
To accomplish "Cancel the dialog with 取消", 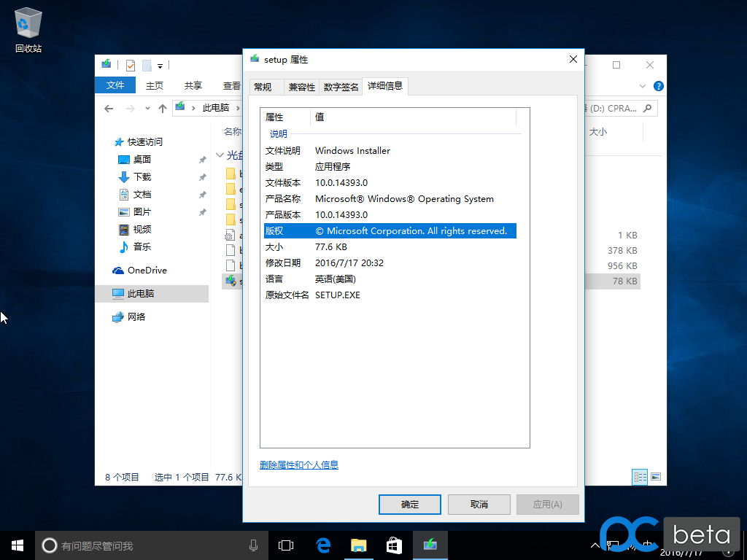I will tap(479, 505).
